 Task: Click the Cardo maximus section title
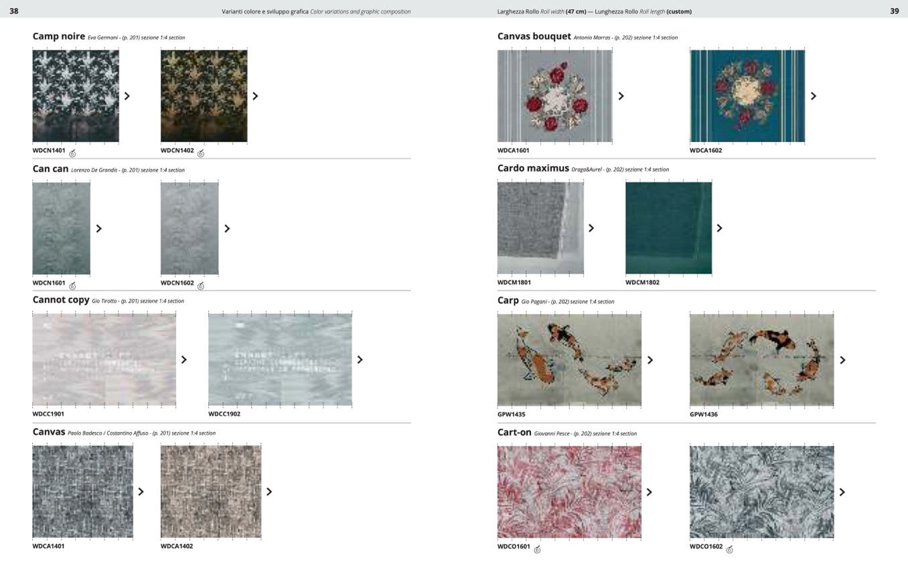tap(533, 169)
